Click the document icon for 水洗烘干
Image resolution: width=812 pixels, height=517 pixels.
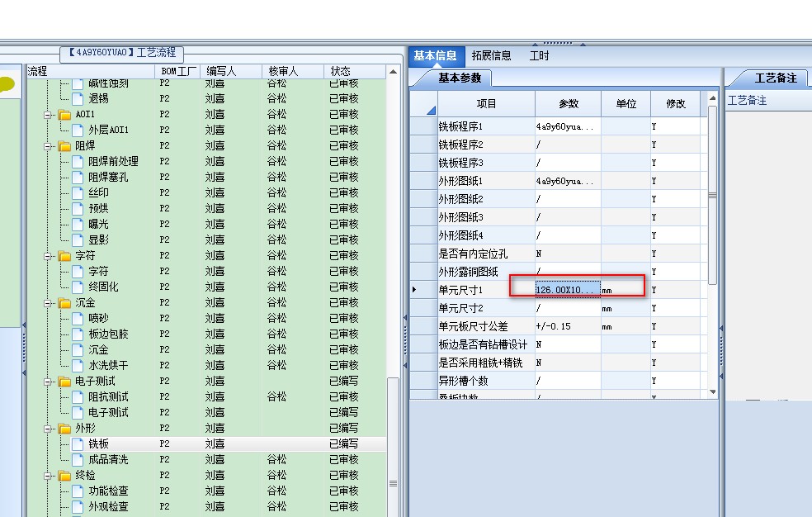pos(78,366)
